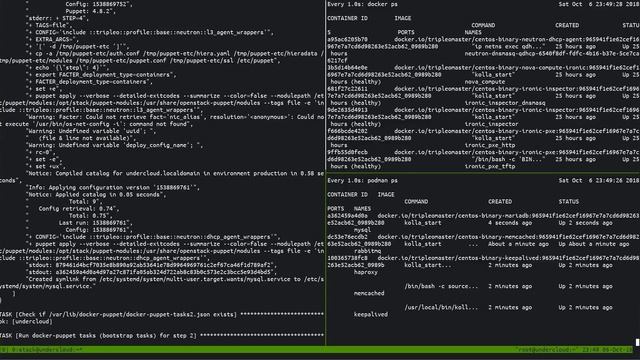Select podman container ID dc53e76ecdb2
Image resolution: width=640 pixels, height=360 pixels.
click(x=347, y=237)
